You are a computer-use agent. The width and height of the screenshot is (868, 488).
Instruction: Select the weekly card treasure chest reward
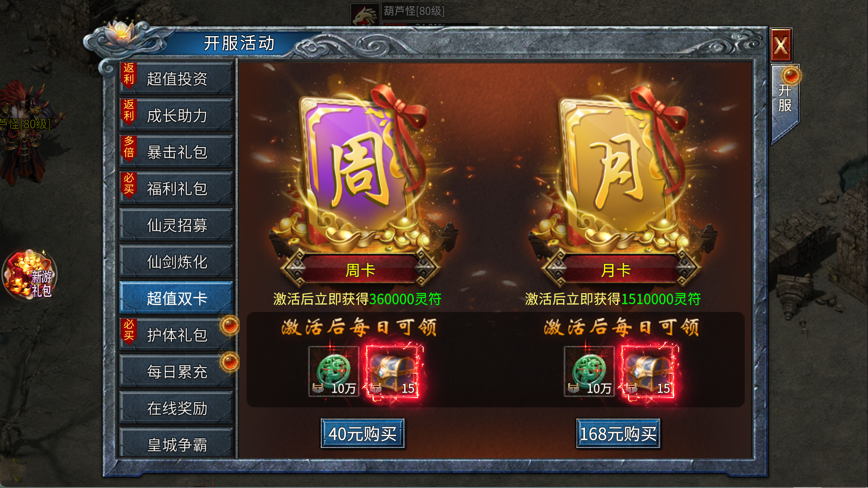392,371
